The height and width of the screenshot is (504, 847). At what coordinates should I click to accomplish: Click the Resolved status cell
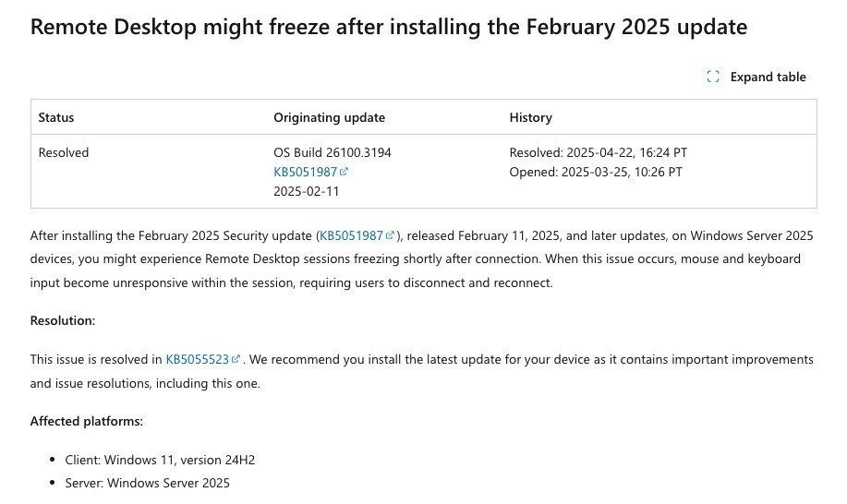64,152
